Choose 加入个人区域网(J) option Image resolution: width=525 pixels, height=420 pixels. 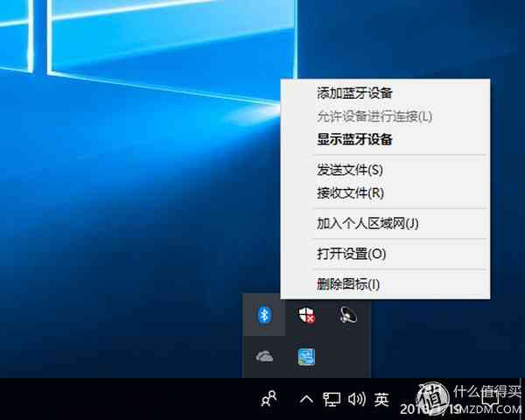point(367,223)
